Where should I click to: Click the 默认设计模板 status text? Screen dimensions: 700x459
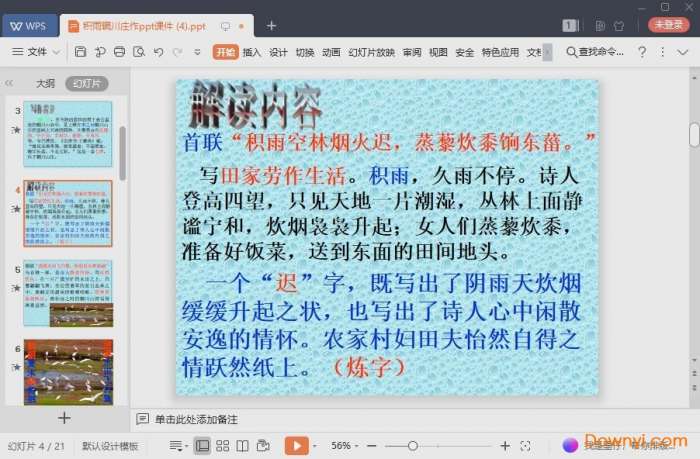[x=110, y=446]
